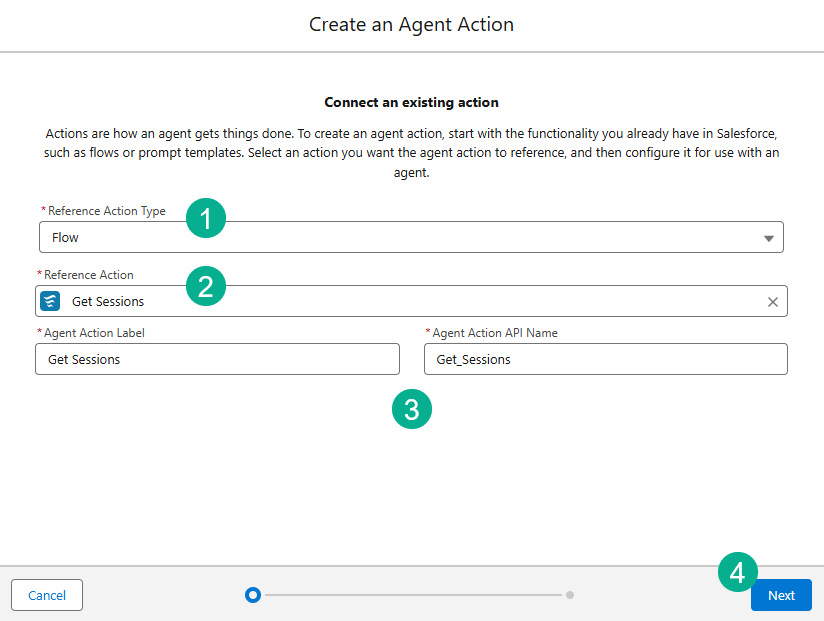Image resolution: width=824 pixels, height=621 pixels.
Task: Open the Reference Action lookup with Get Sessions
Action: pos(400,302)
